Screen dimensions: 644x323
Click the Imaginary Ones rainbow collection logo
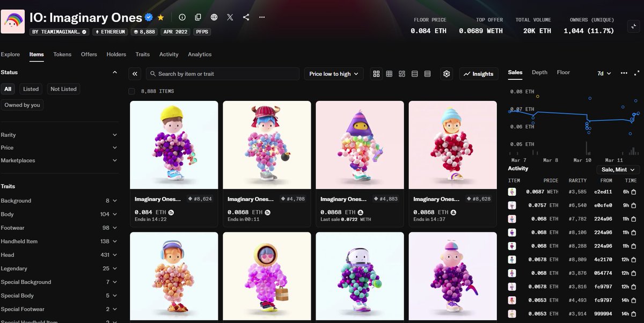(13, 22)
